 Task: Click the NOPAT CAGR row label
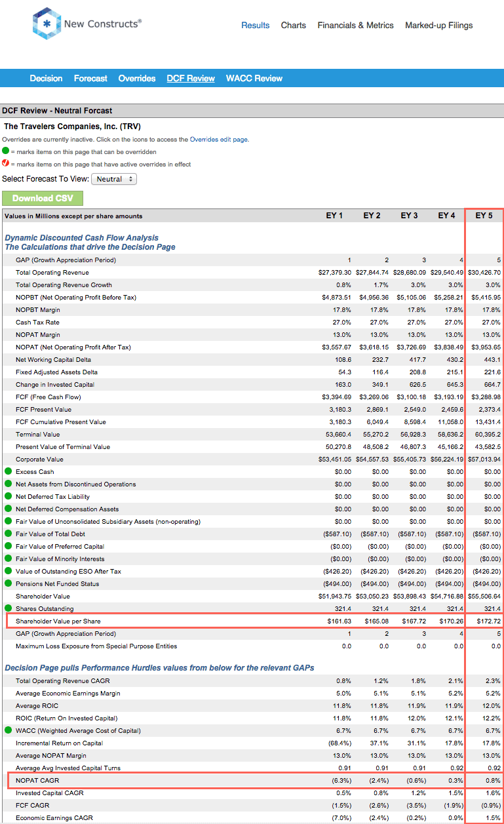[36, 780]
